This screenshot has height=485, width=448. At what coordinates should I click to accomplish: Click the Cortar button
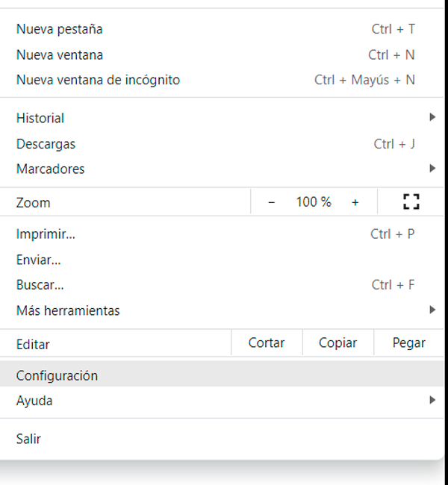click(267, 342)
